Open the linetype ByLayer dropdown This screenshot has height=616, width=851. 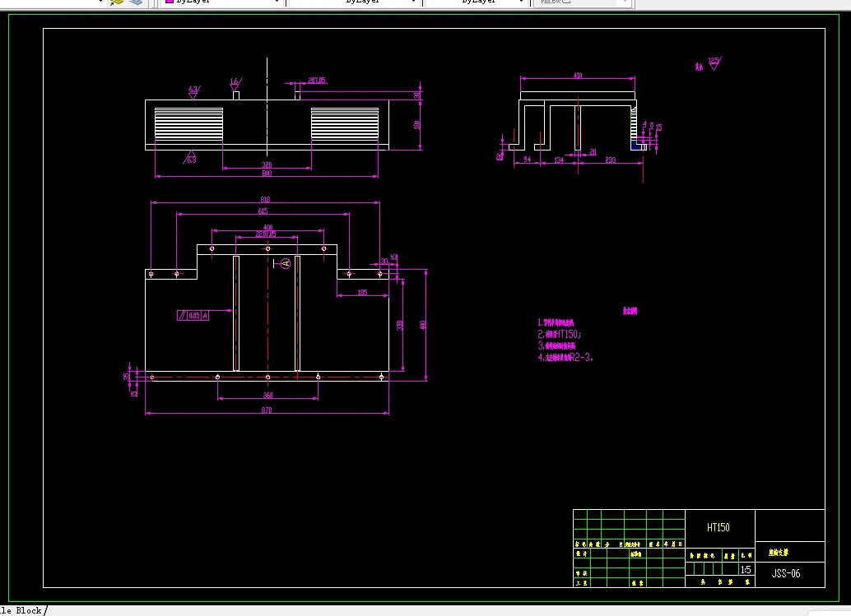coord(354,2)
